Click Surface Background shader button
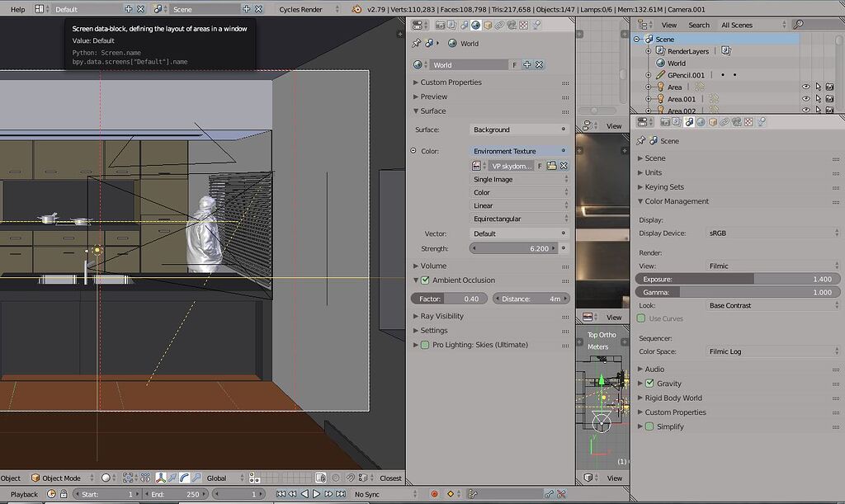 pyautogui.click(x=520, y=130)
